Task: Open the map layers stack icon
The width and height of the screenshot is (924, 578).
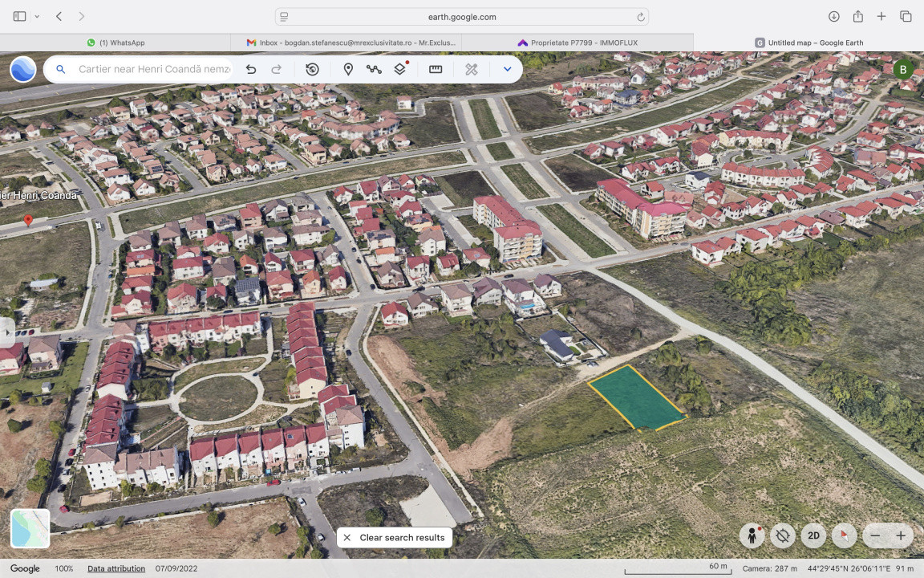Action: pyautogui.click(x=399, y=70)
